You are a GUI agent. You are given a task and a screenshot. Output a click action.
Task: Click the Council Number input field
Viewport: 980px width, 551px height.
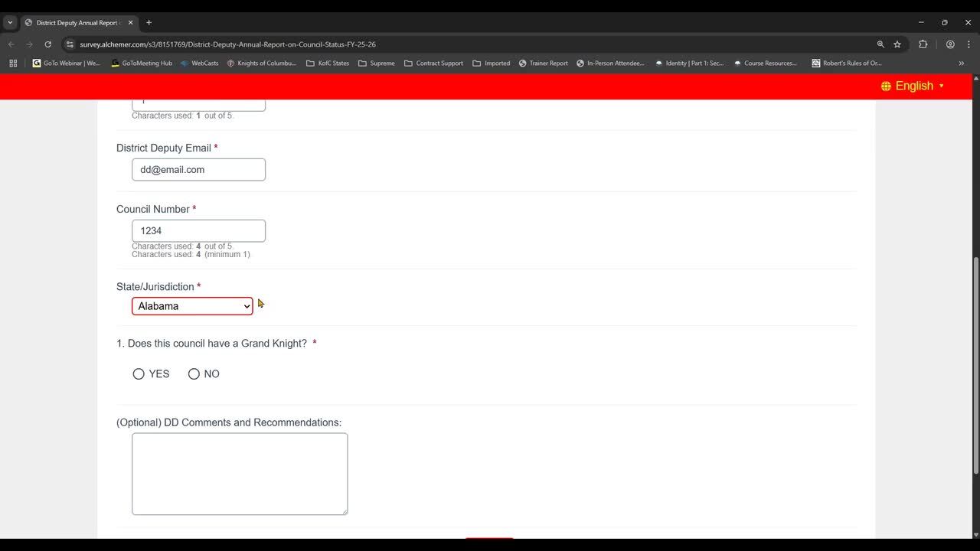tap(198, 231)
